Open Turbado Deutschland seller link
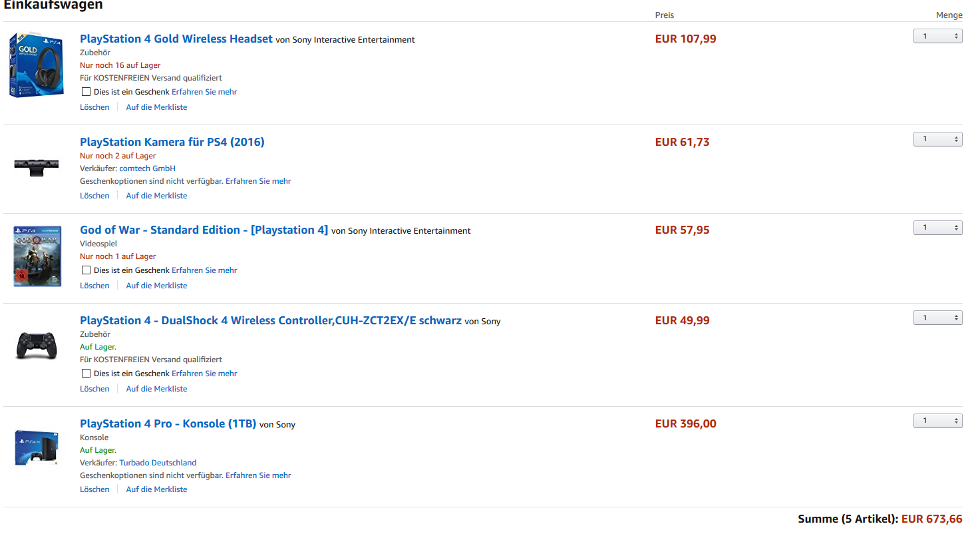This screenshot has width=980, height=540. coord(158,463)
